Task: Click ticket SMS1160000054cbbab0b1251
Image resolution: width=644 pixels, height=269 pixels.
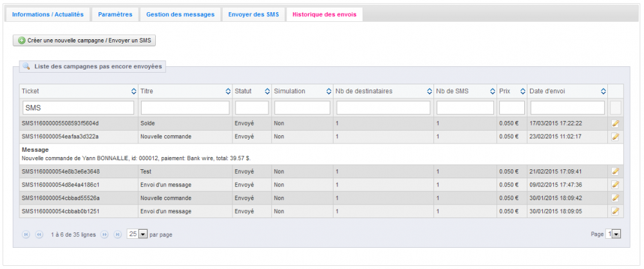Action: tap(61, 211)
